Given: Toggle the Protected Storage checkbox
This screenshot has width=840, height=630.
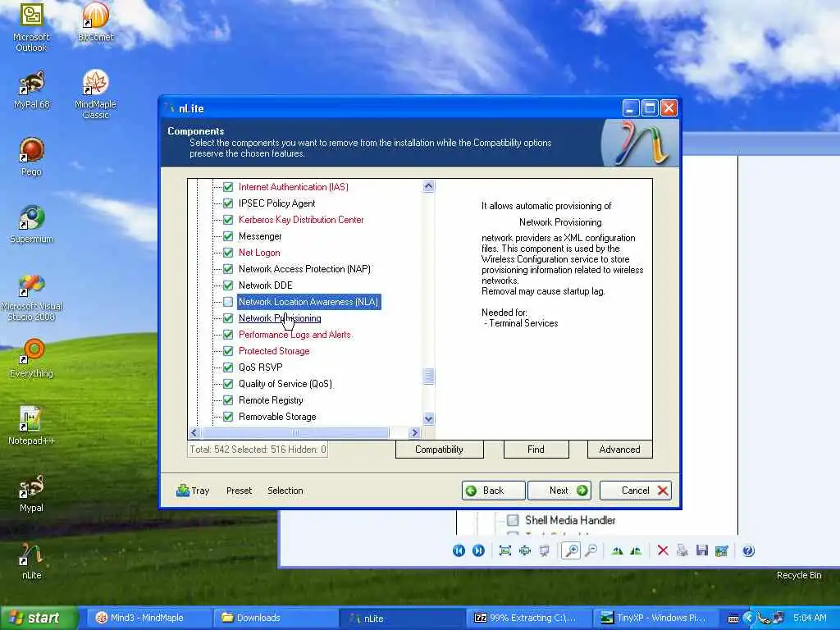Looking at the screenshot, I should pos(228,351).
